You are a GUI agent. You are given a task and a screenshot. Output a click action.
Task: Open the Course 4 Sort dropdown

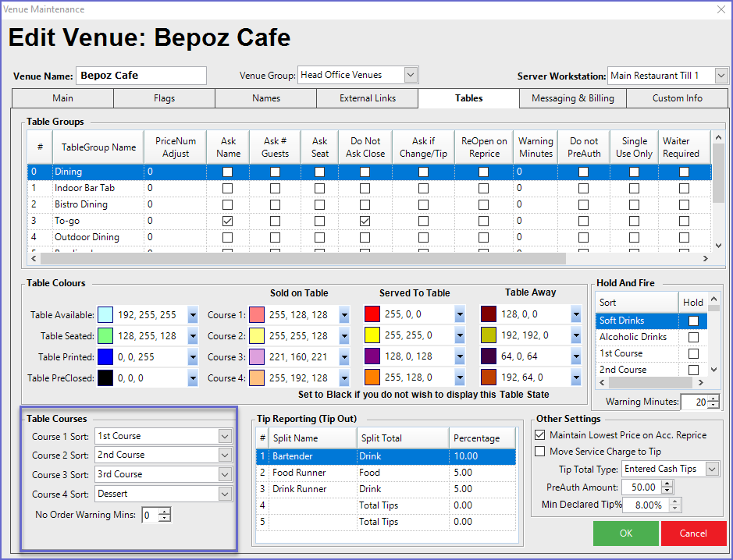pyautogui.click(x=225, y=494)
